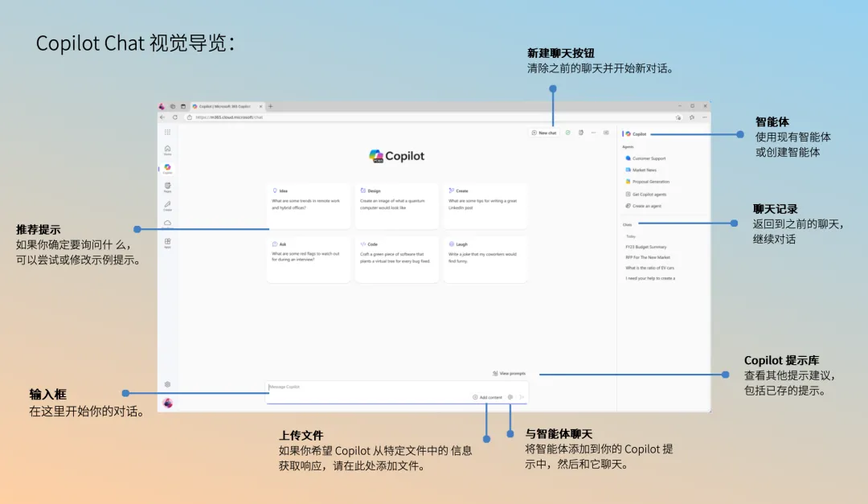Open Customer Support agent
Viewport: 868px width, 504px height.
click(x=645, y=158)
